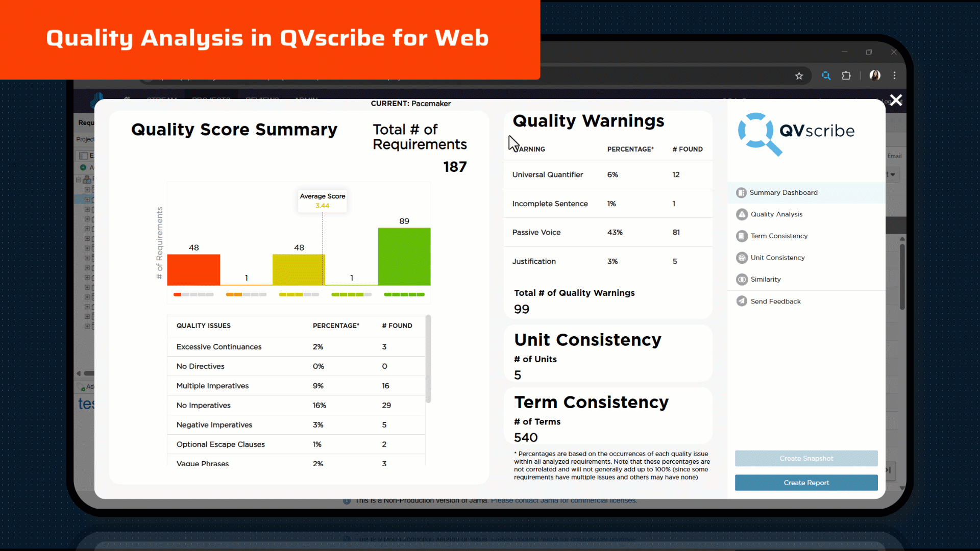Bookmark the page with the star icon
Viewport: 980px width, 551px height.
click(x=799, y=76)
